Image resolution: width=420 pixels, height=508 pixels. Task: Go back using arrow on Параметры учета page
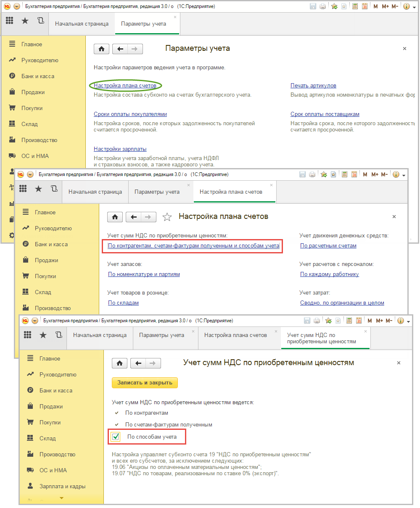point(120,49)
